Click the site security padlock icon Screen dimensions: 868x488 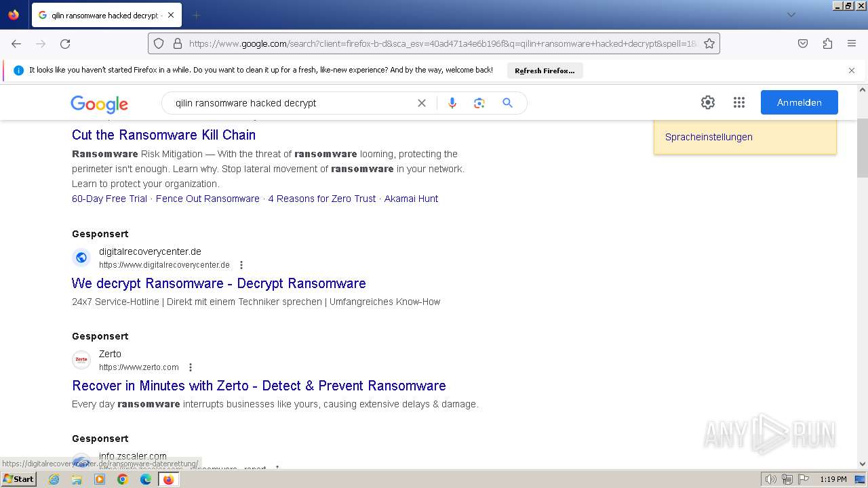(178, 43)
